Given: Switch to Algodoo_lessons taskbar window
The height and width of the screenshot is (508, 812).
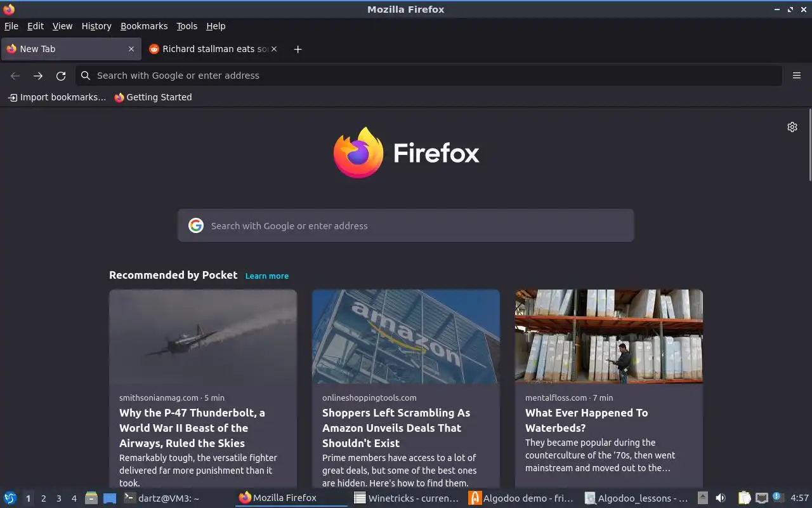Looking at the screenshot, I should tap(638, 498).
